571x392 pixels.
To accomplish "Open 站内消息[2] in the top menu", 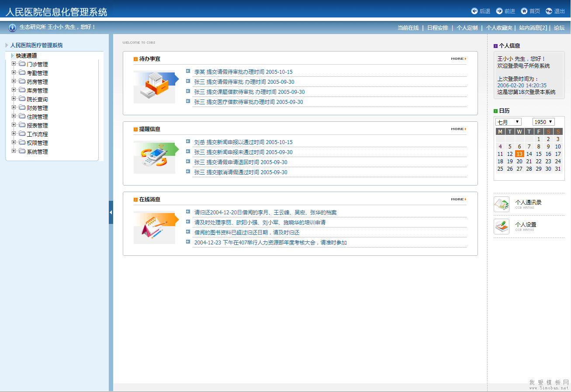I will point(533,28).
